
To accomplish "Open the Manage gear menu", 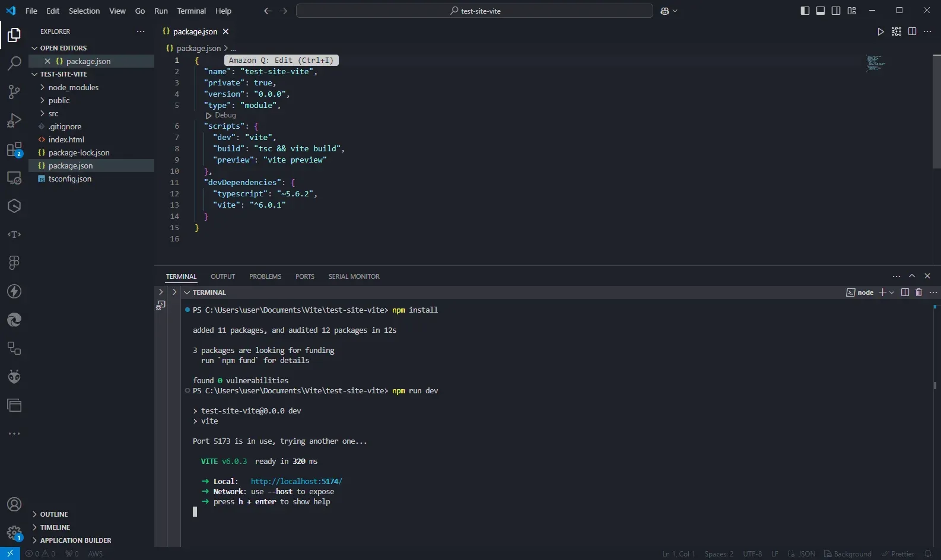I will tap(14, 532).
